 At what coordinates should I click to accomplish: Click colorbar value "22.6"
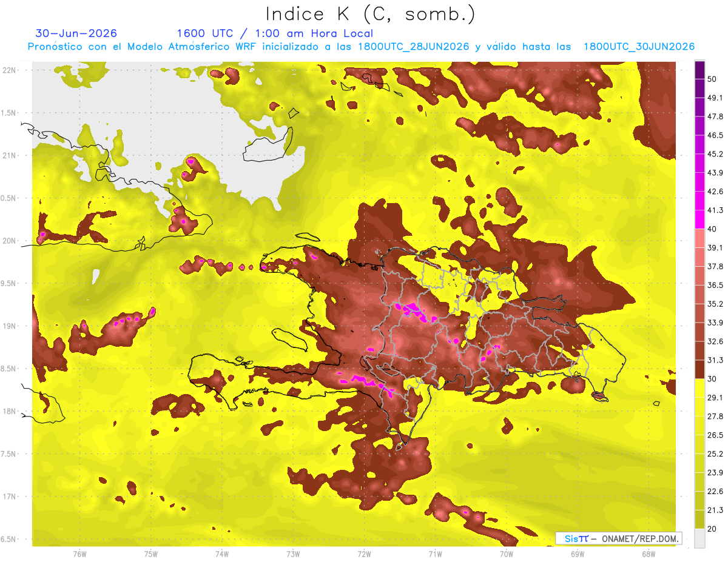click(x=715, y=492)
